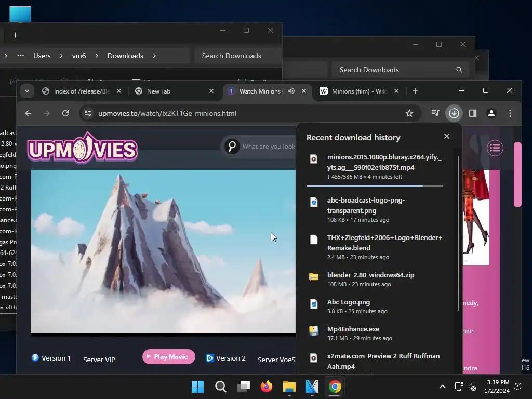
Task: Click vm6 in Explorer breadcrumb
Action: point(79,56)
